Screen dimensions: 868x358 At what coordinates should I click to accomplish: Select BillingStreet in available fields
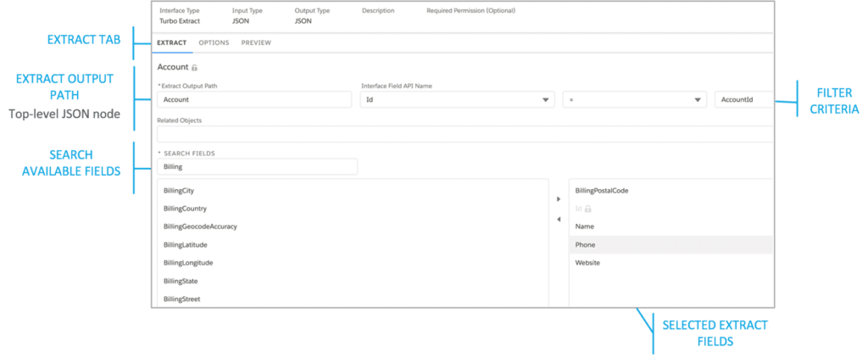pos(182,299)
